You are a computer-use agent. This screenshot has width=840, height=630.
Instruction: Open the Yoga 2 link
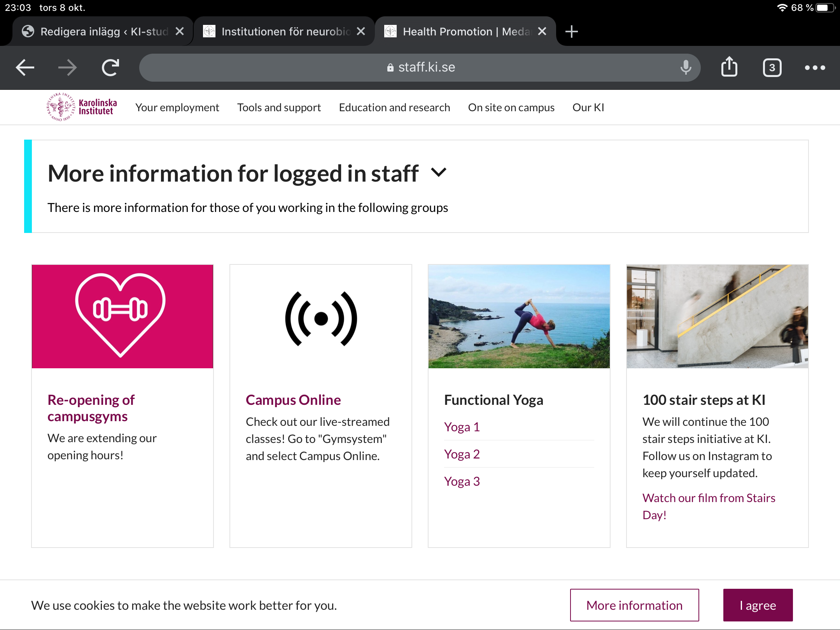coord(462,454)
